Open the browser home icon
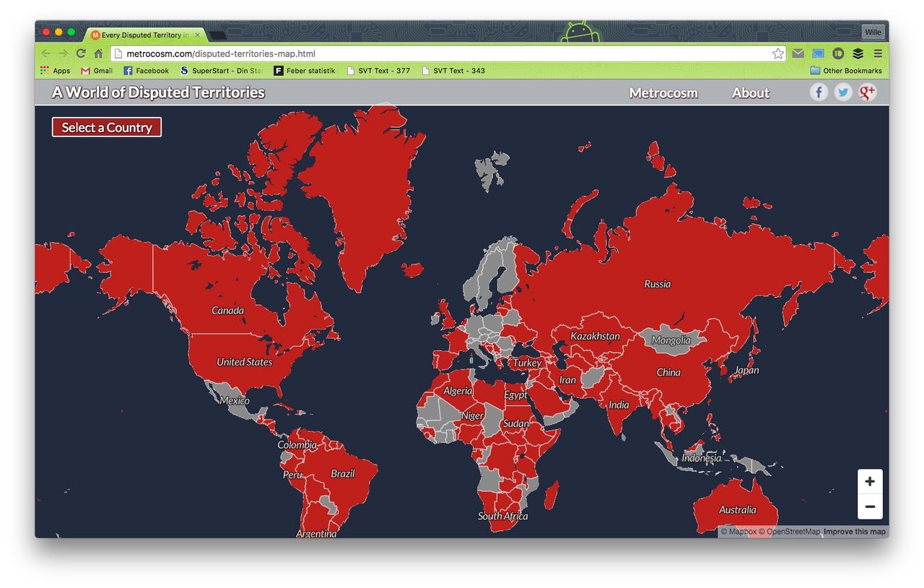This screenshot has height=588, width=924. [x=98, y=53]
